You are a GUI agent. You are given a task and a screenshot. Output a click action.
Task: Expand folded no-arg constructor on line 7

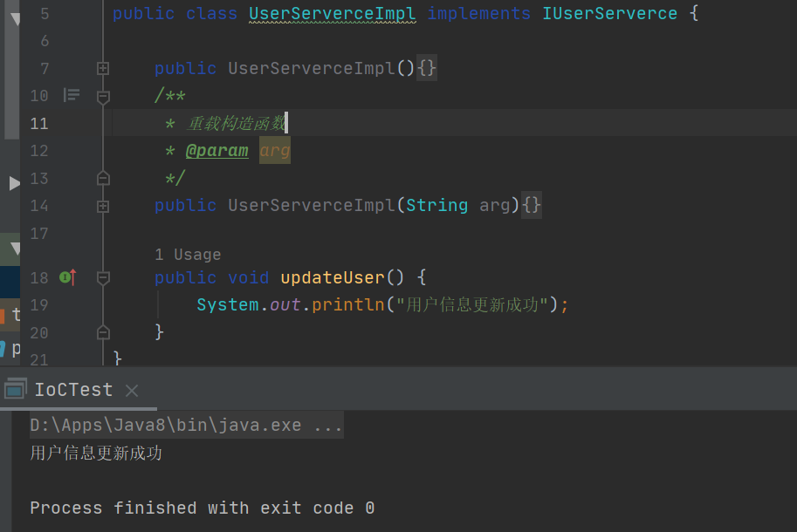[x=103, y=69]
